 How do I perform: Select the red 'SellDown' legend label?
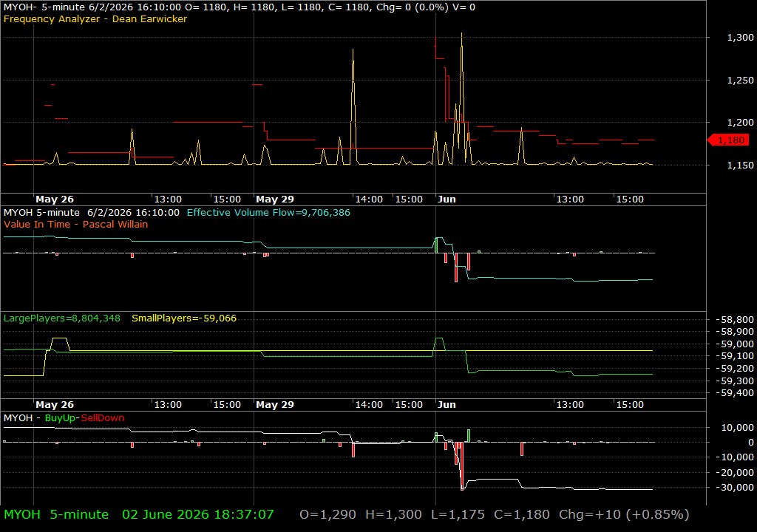pyautogui.click(x=102, y=417)
